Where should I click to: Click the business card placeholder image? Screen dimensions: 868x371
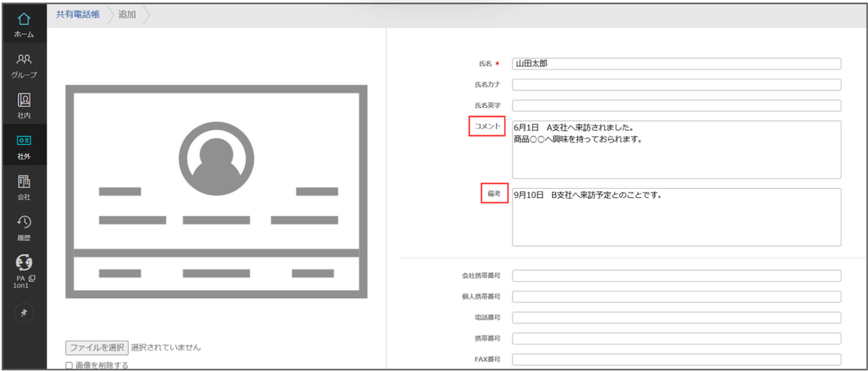(216, 192)
